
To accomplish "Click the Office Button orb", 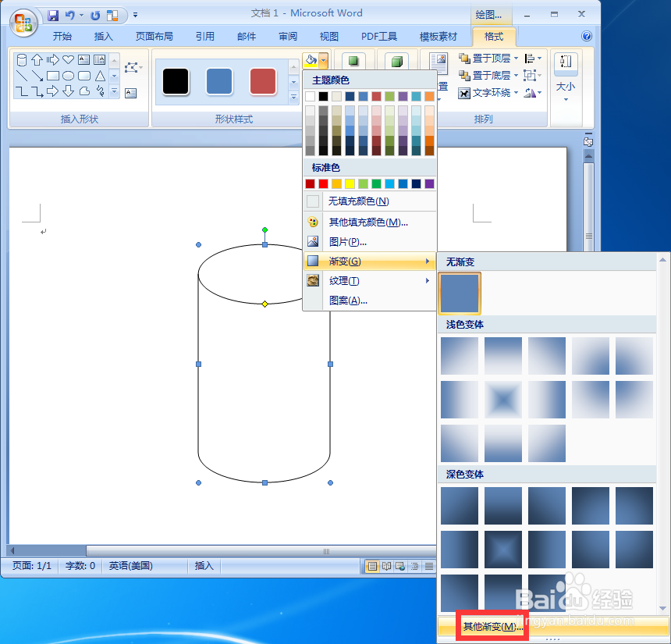I will coord(23,23).
